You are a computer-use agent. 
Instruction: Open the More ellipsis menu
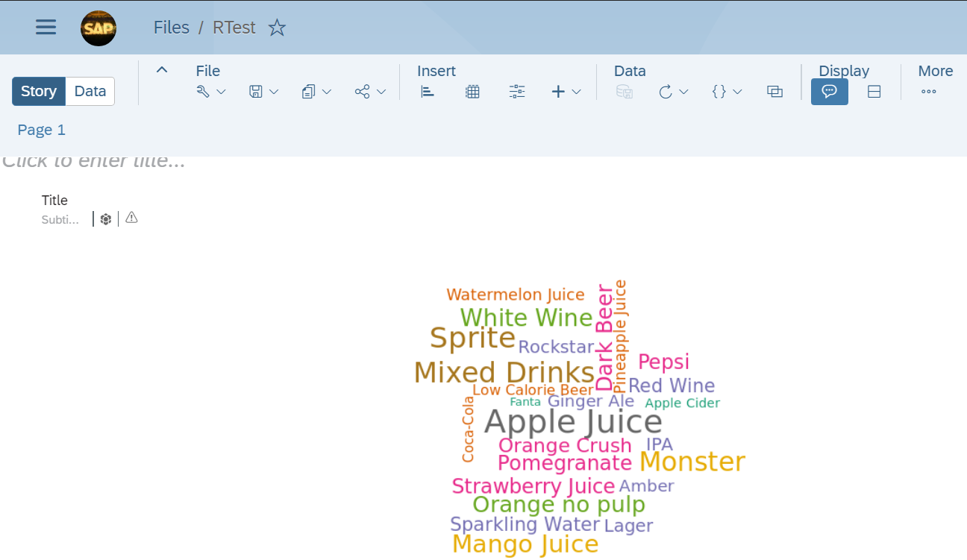[x=929, y=92]
